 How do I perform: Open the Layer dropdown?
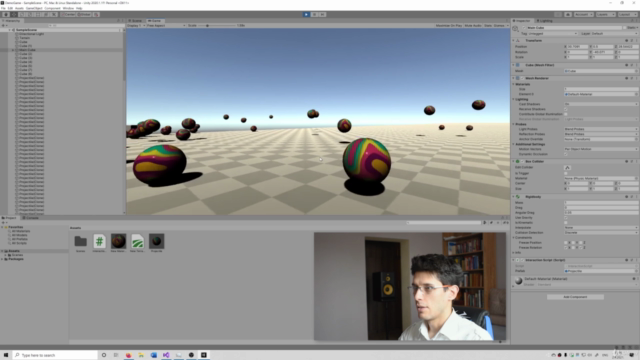click(x=614, y=33)
